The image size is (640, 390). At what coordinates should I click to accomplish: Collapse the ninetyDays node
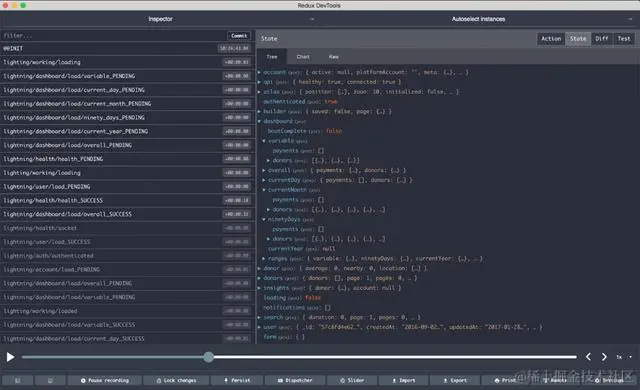264,219
